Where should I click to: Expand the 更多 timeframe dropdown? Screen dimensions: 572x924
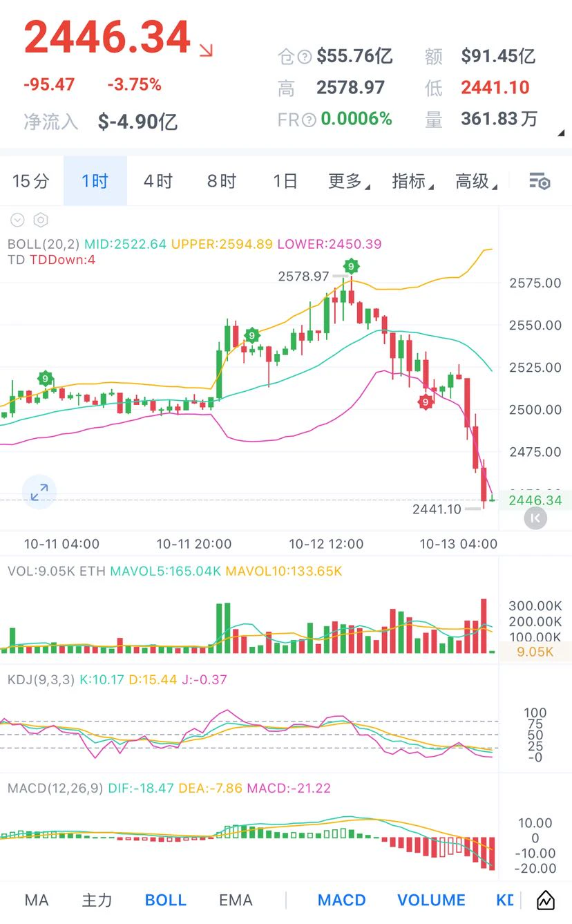point(349,181)
